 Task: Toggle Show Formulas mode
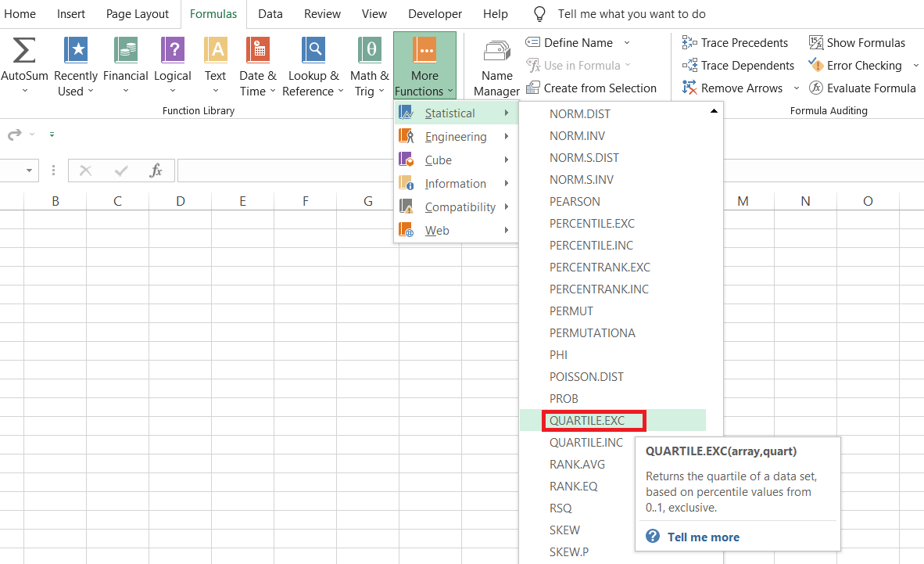tap(857, 43)
